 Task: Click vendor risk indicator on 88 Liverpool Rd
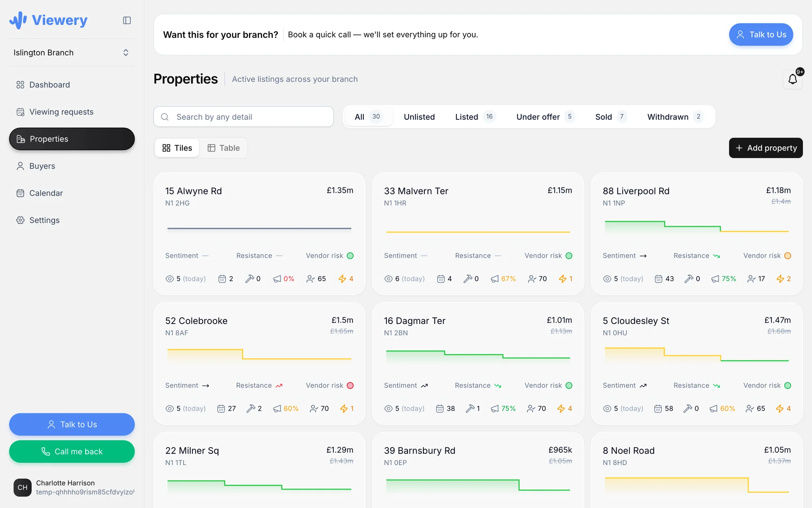click(788, 256)
